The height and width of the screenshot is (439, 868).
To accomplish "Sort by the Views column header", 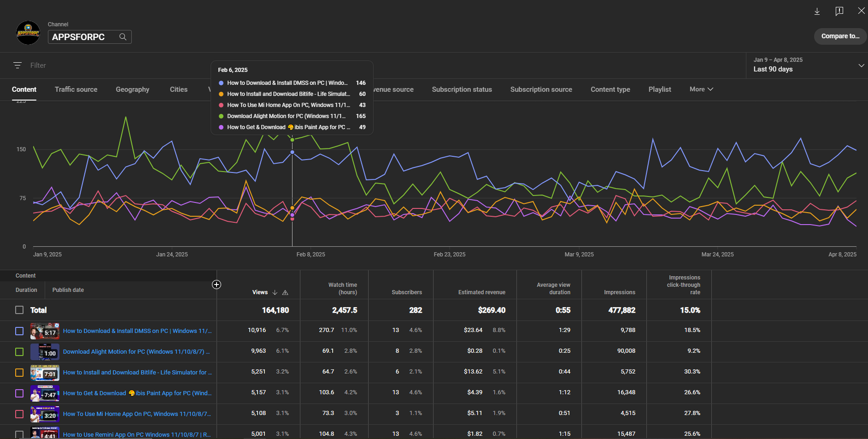I will point(260,292).
